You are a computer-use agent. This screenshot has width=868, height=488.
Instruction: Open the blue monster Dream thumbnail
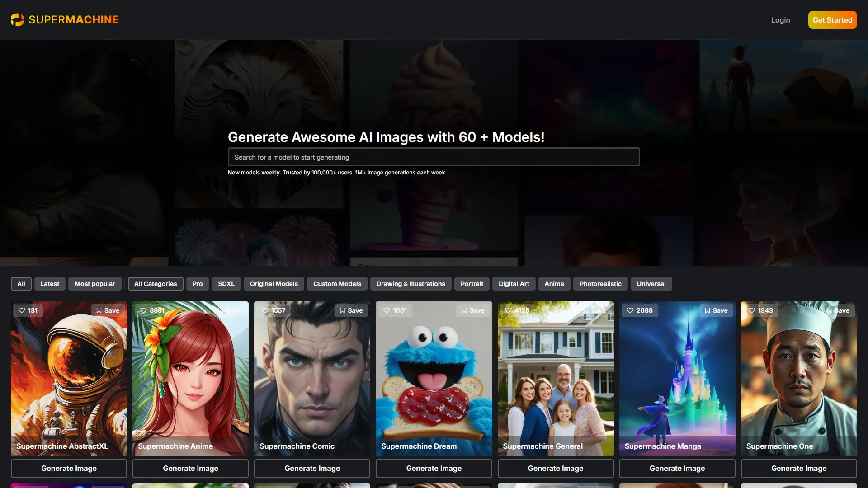pos(434,379)
